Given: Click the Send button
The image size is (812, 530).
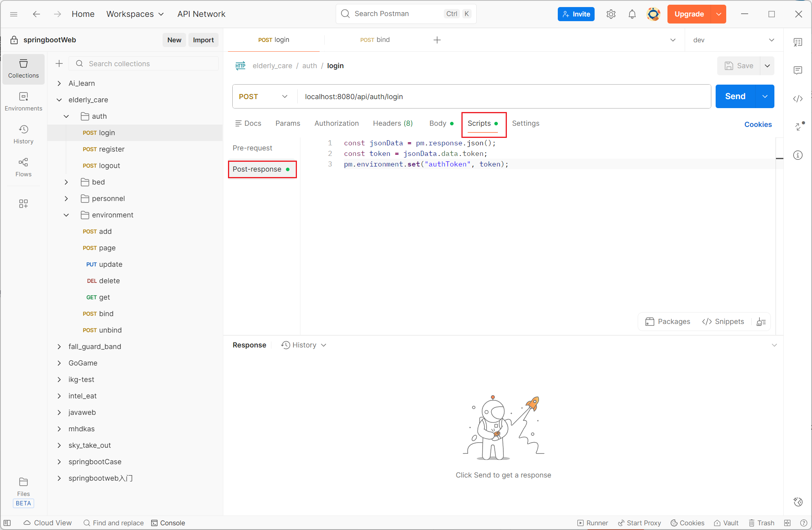Looking at the screenshot, I should coord(735,96).
